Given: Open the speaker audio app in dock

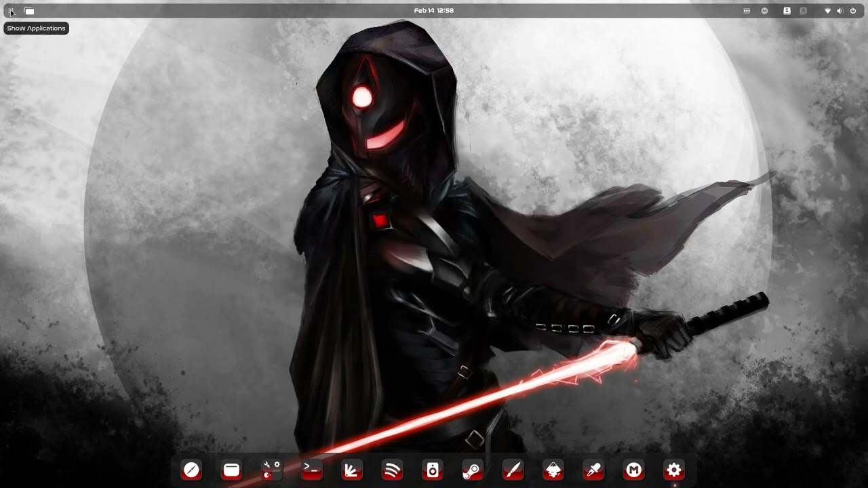Looking at the screenshot, I should 433,470.
